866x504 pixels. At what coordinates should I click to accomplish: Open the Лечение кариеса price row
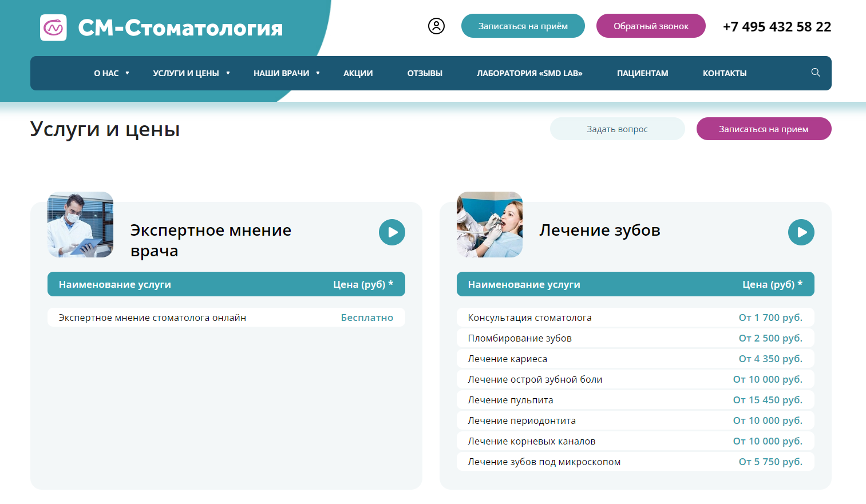pos(635,359)
